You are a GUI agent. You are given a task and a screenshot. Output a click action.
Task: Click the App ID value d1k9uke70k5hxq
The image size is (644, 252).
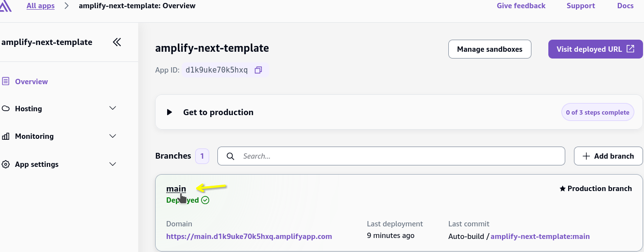point(216,70)
